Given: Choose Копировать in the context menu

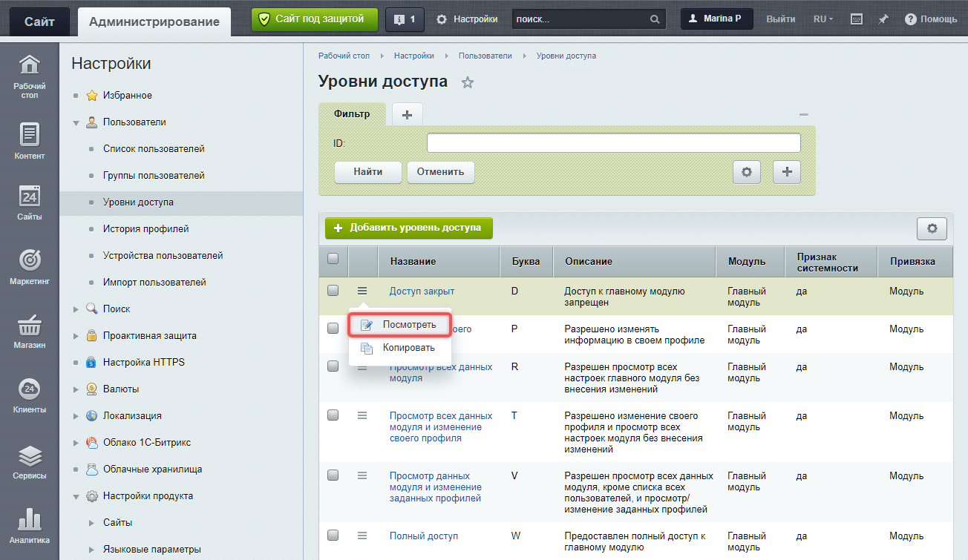Looking at the screenshot, I should (408, 348).
